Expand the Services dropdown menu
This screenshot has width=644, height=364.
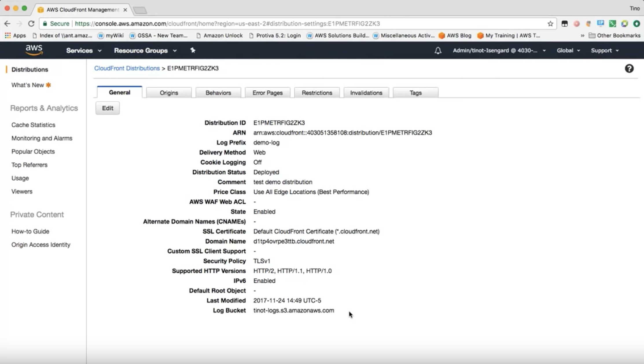pyautogui.click(x=84, y=51)
